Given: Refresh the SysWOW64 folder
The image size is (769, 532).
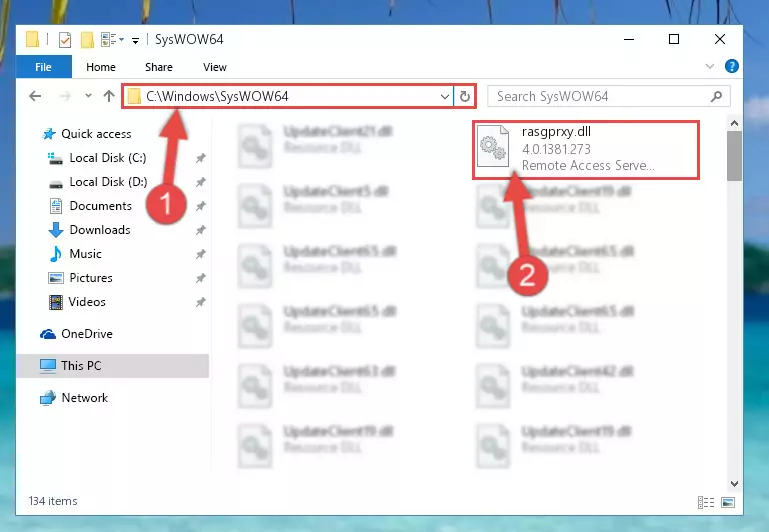Looking at the screenshot, I should pos(465,97).
